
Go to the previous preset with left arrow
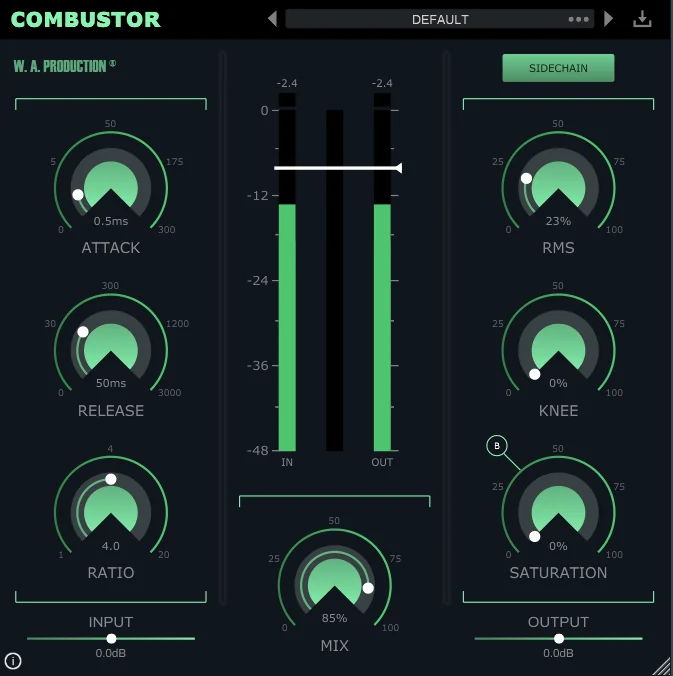272,19
